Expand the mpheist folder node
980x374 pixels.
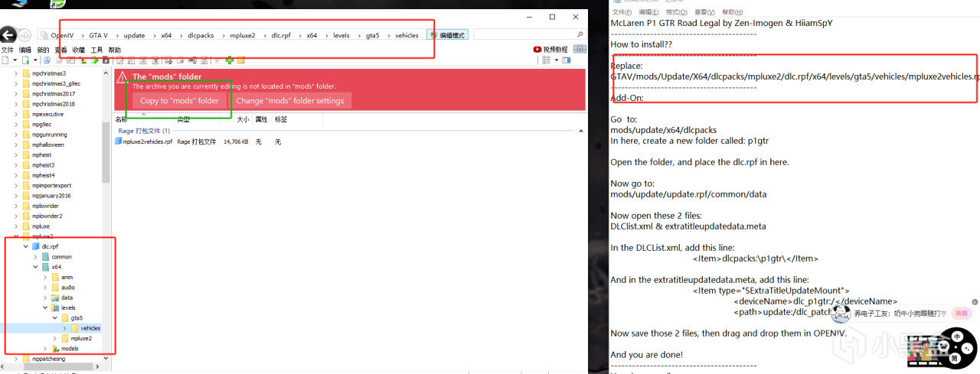tap(17, 154)
